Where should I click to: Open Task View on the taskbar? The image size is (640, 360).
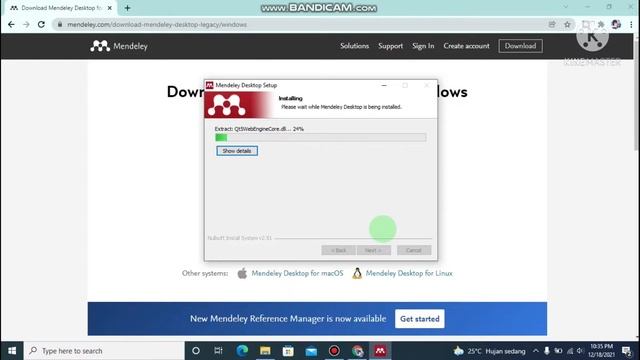click(x=218, y=351)
